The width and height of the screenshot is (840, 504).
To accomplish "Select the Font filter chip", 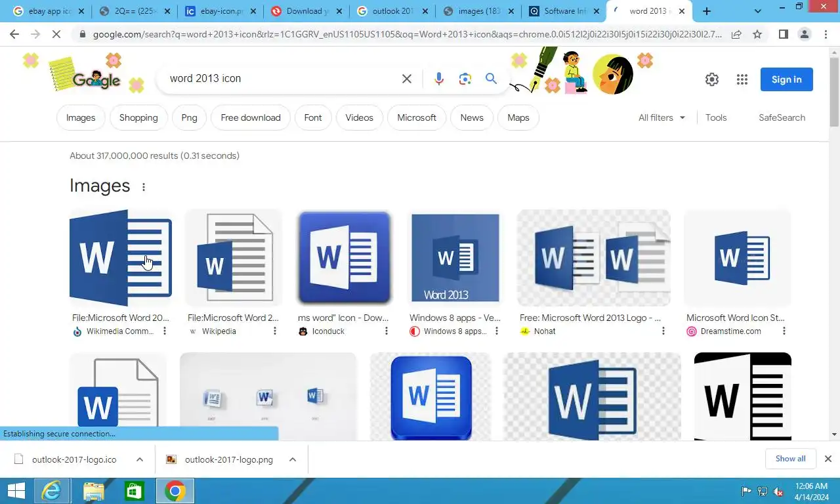I will coord(313,117).
